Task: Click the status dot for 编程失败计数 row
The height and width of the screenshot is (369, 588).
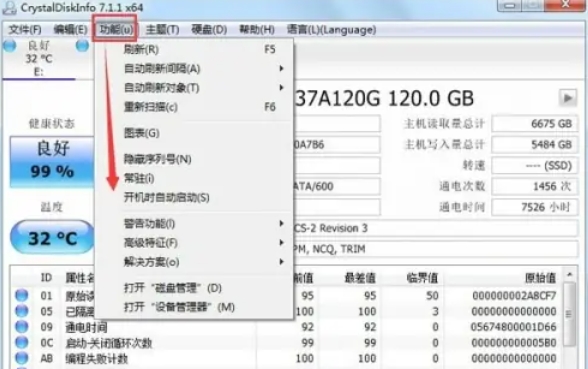Action: 21,358
